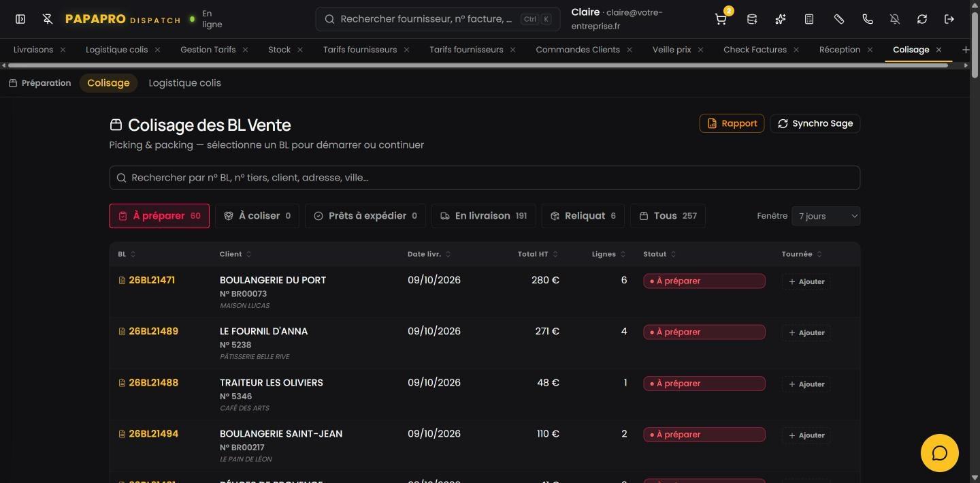Click Ajouter for BOULANGERIE DU PORT

(806, 281)
